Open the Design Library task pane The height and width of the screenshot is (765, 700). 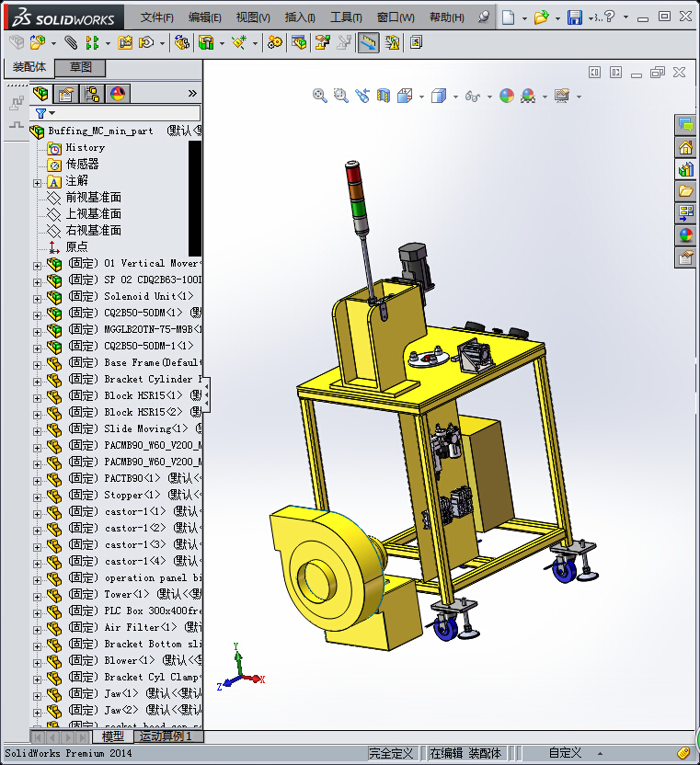[686, 169]
